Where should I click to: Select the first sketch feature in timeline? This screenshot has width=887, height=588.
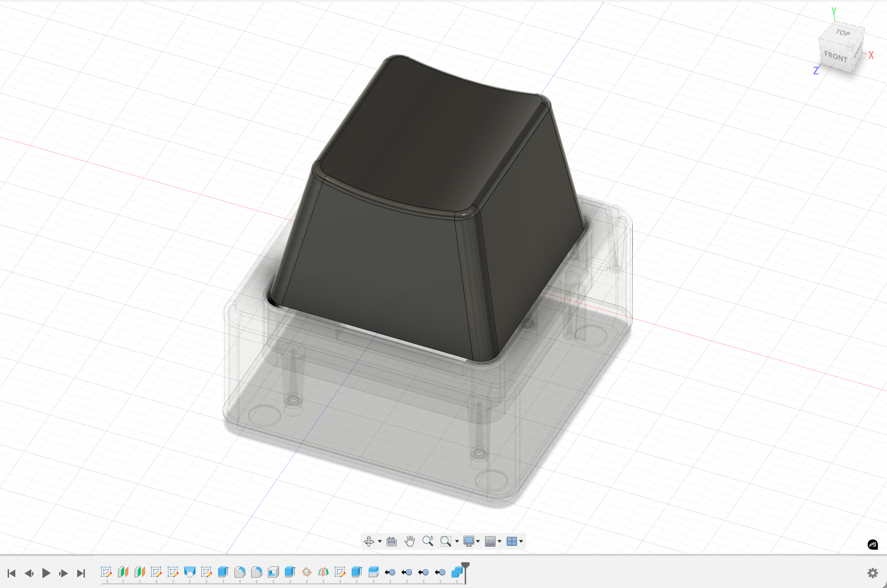click(x=106, y=572)
